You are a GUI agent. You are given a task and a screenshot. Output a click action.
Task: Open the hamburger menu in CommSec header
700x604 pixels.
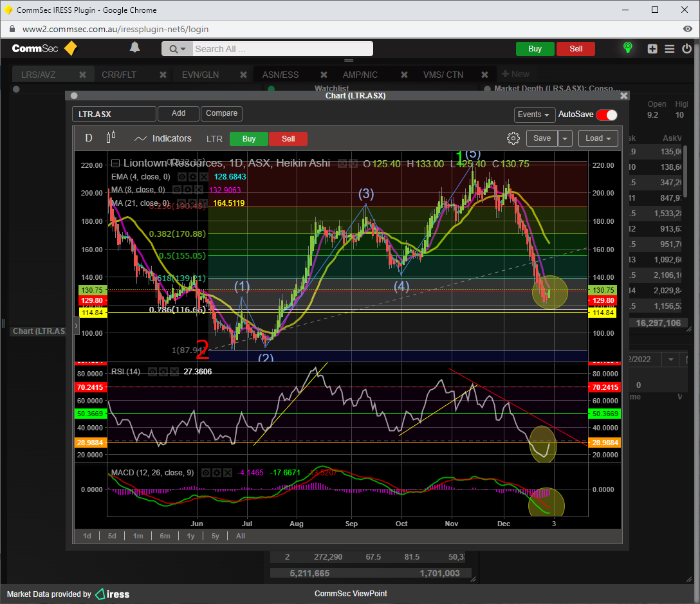pyautogui.click(x=669, y=49)
